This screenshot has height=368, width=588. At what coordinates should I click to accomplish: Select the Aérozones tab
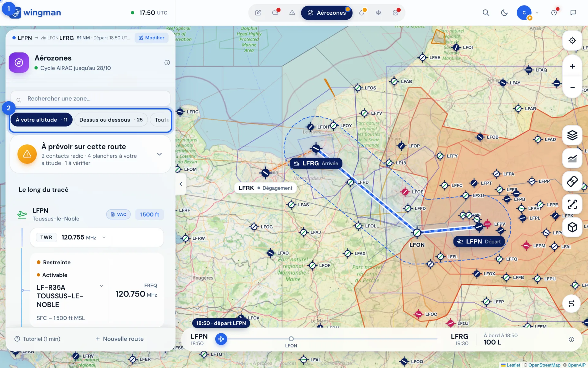(327, 13)
